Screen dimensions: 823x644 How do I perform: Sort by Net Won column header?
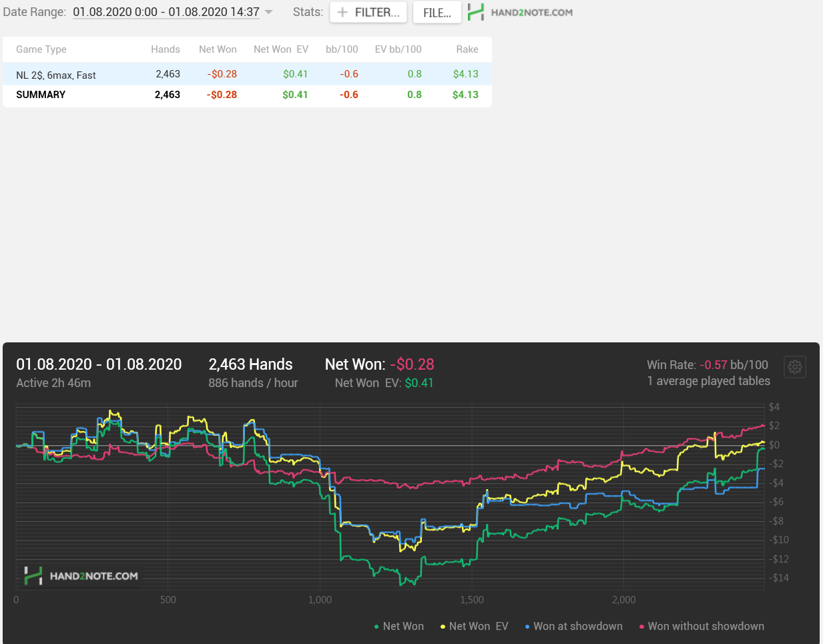coord(218,49)
